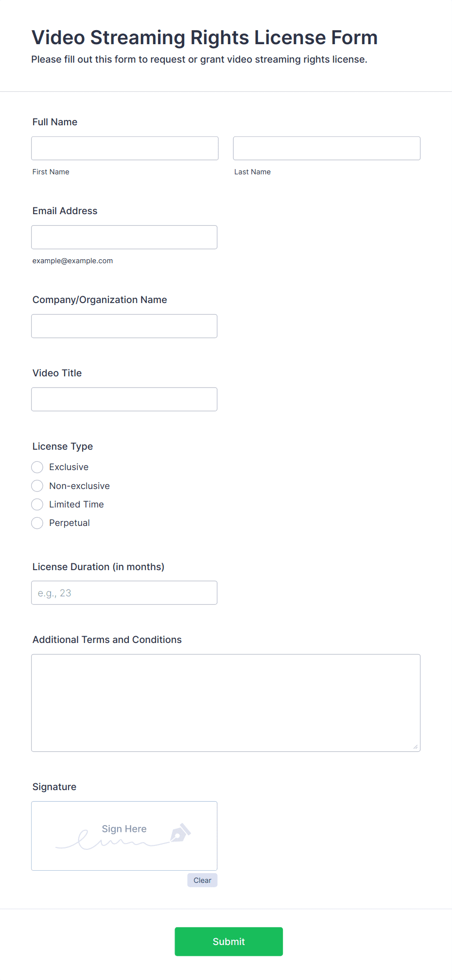Click the Exclusive option label text
This screenshot has width=452, height=980.
[x=69, y=467]
